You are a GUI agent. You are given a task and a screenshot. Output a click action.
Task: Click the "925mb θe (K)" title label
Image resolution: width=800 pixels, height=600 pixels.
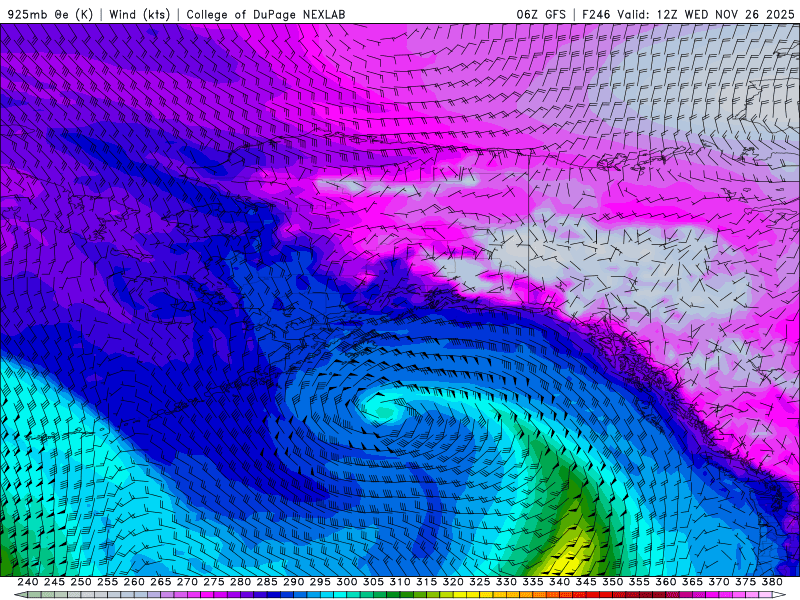[50, 14]
